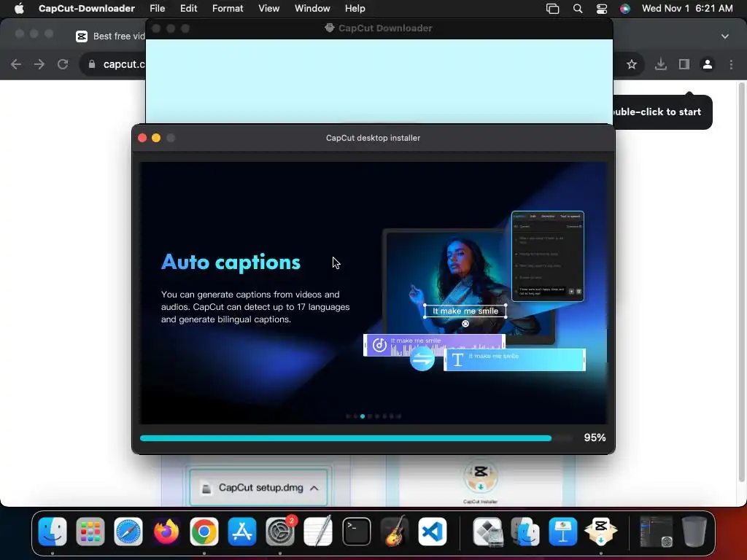Open the recent screenshots stack in the Dock
The height and width of the screenshot is (560, 747).
click(656, 532)
